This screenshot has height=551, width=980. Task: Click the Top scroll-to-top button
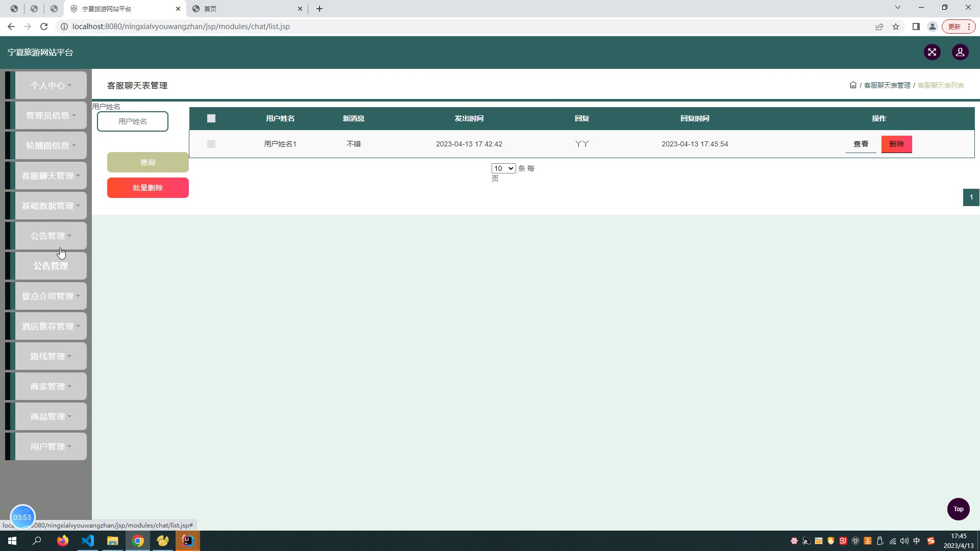click(959, 509)
